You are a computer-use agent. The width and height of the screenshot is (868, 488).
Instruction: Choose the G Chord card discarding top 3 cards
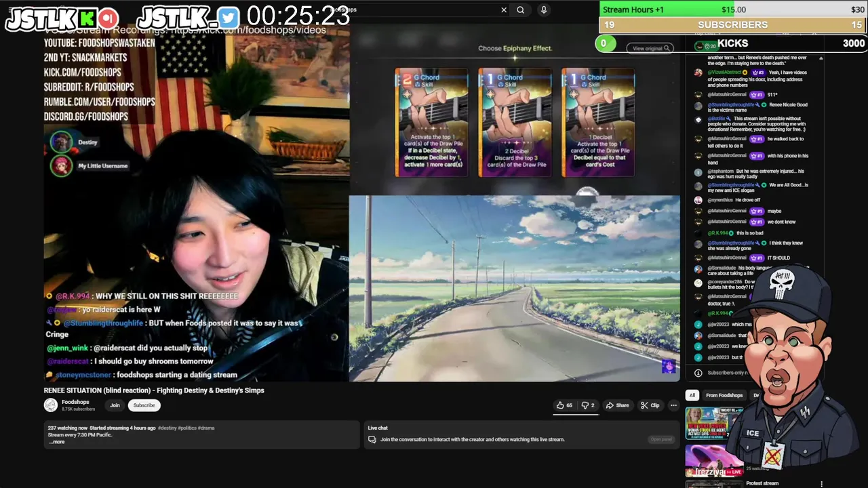coord(515,122)
